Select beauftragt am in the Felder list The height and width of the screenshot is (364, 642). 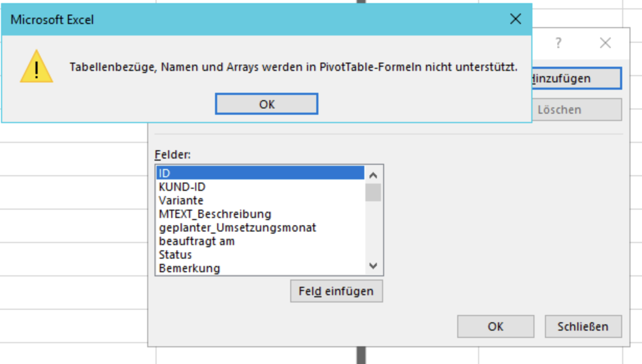pos(260,241)
